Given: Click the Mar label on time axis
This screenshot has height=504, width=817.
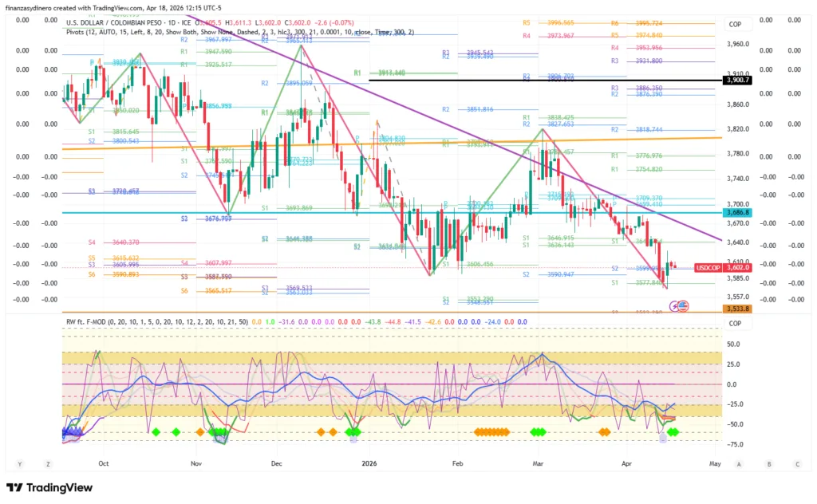Looking at the screenshot, I should coord(539,463).
